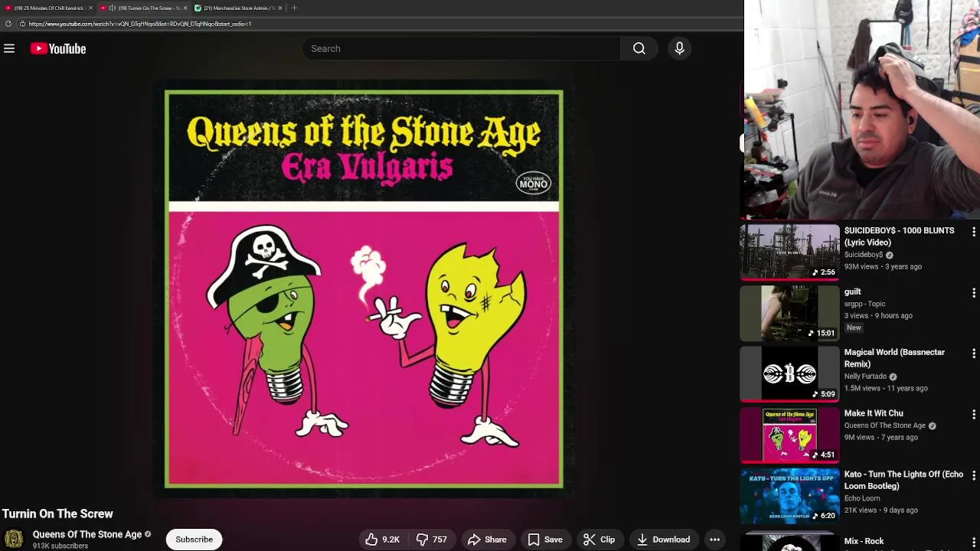Switch to the Merchandise Store Admin tab
Viewport: 980px width, 551px height.
click(239, 8)
